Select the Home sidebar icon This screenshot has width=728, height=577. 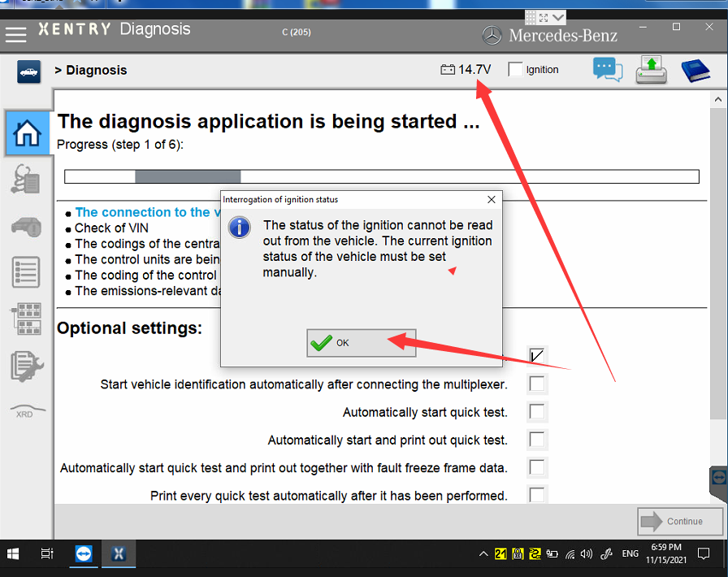click(27, 132)
